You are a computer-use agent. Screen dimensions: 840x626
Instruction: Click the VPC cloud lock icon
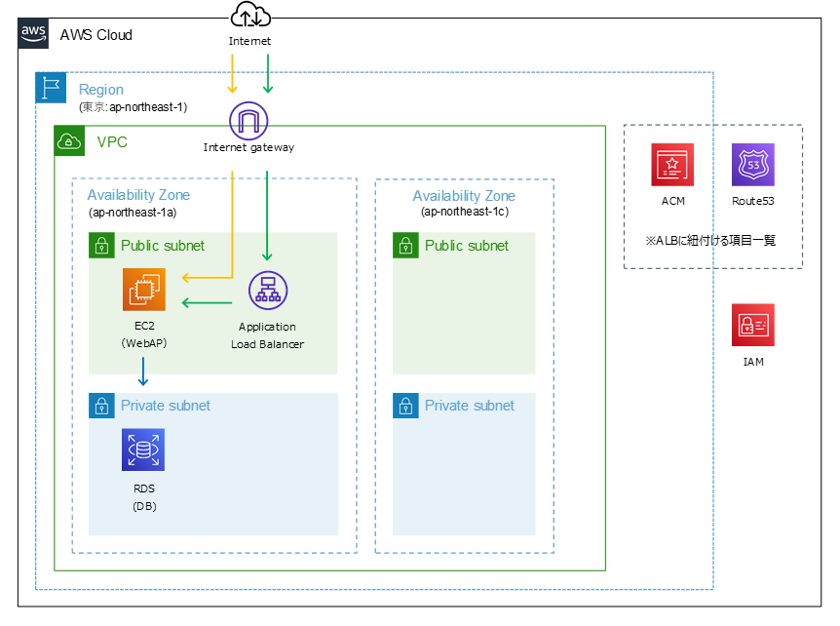tap(69, 141)
